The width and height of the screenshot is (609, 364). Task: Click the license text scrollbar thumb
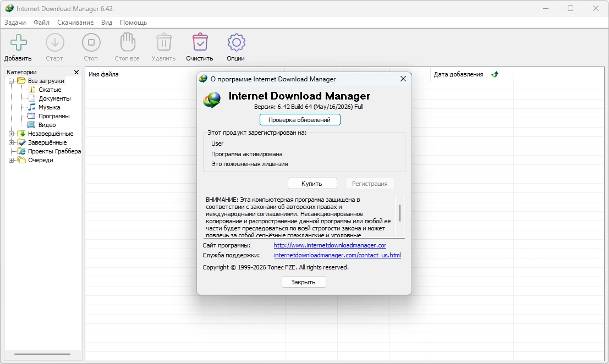coord(399,213)
